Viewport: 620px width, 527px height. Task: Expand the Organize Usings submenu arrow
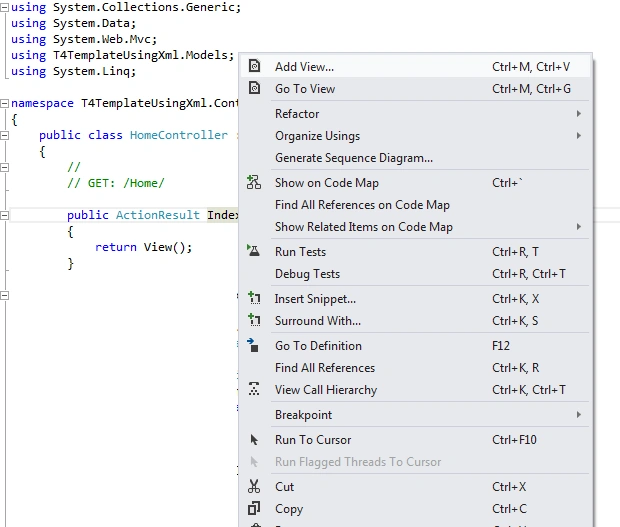[x=579, y=136]
